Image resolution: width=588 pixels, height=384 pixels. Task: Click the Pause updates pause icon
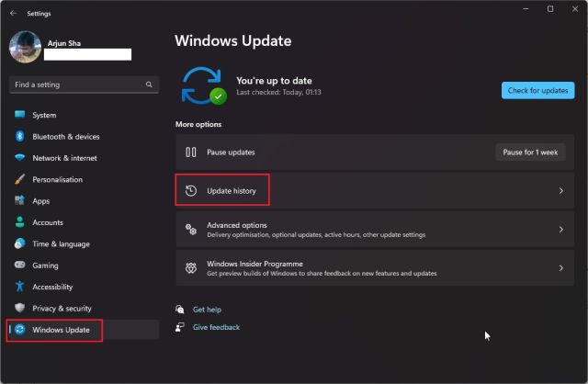(x=191, y=152)
